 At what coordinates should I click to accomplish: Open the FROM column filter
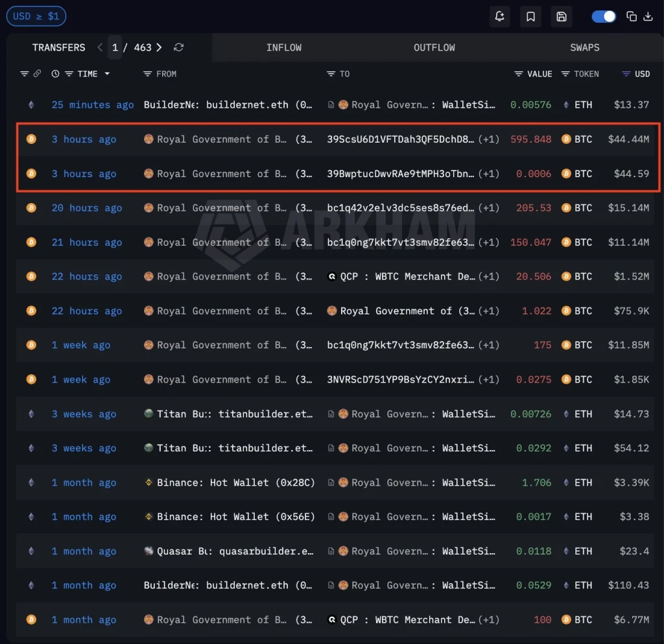[x=146, y=74]
